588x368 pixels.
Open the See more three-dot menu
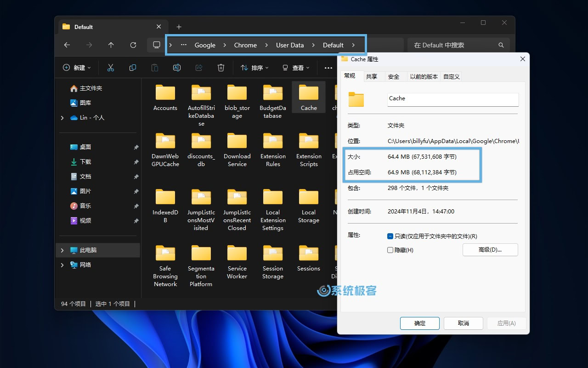pos(328,68)
